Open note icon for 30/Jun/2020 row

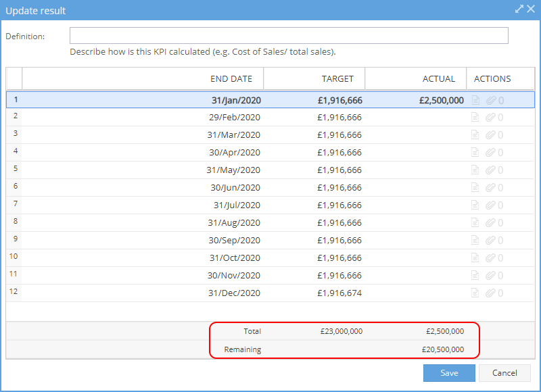click(475, 188)
